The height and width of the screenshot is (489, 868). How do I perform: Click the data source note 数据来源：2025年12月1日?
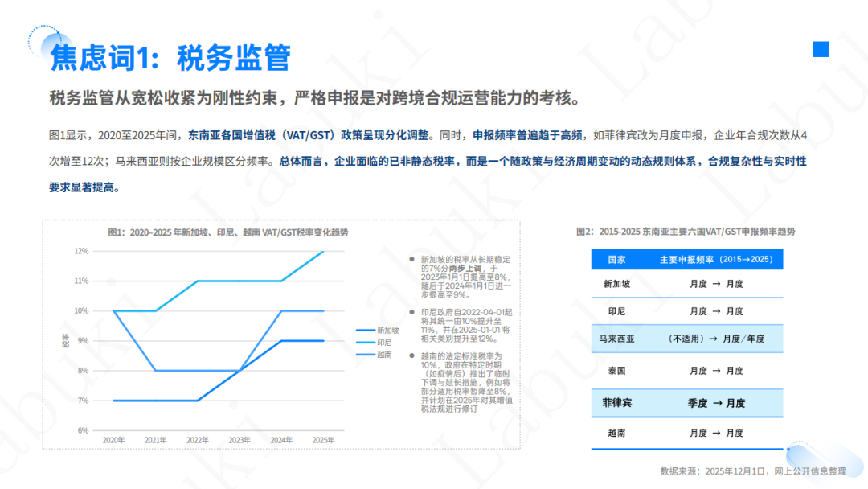(753, 471)
